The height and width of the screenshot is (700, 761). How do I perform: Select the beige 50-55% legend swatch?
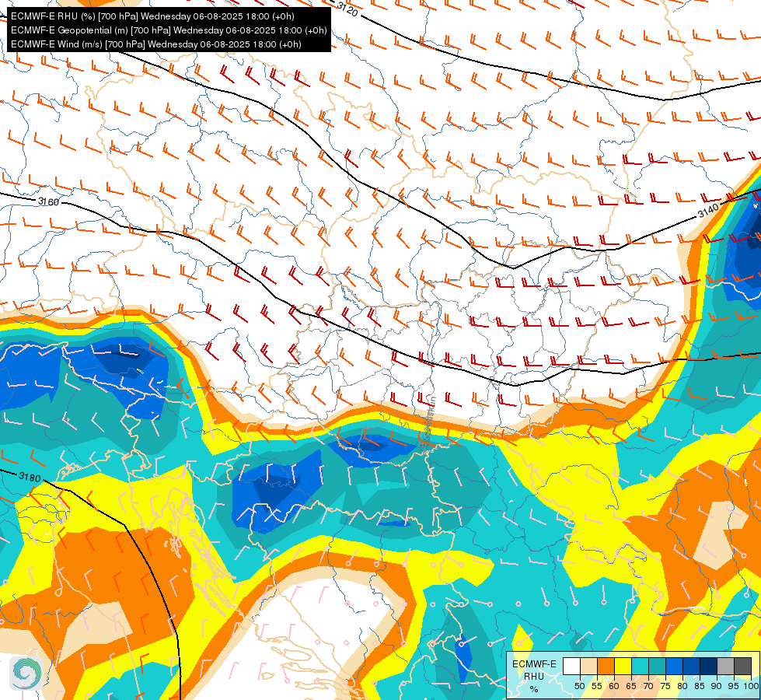[588, 666]
